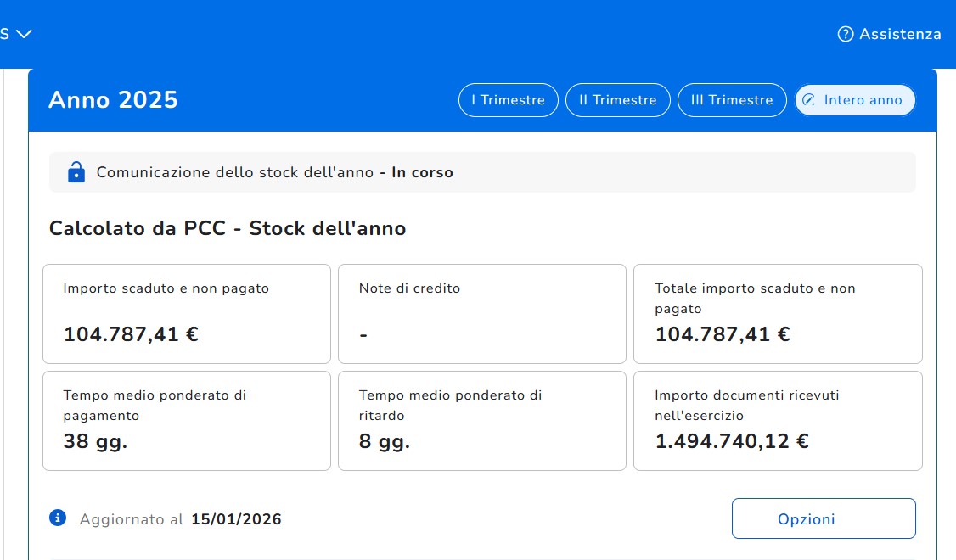The image size is (956, 560).
Task: Click Tempo medio ponderato di ritardo card
Action: pyautogui.click(x=481, y=420)
